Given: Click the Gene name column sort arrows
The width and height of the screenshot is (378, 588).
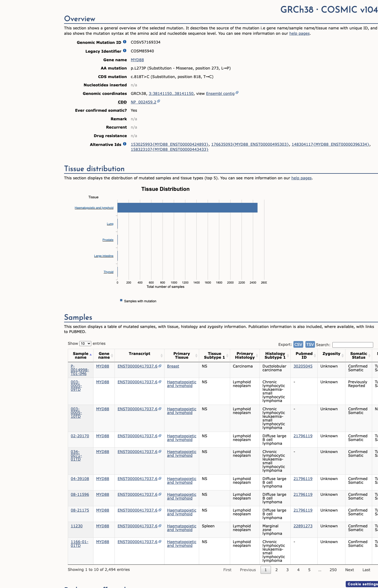Looking at the screenshot, I should click(x=112, y=356).
